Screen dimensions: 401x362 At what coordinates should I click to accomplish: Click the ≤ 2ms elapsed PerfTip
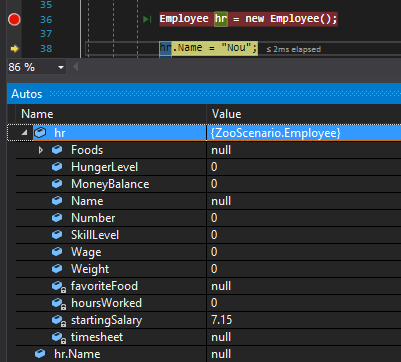(293, 49)
